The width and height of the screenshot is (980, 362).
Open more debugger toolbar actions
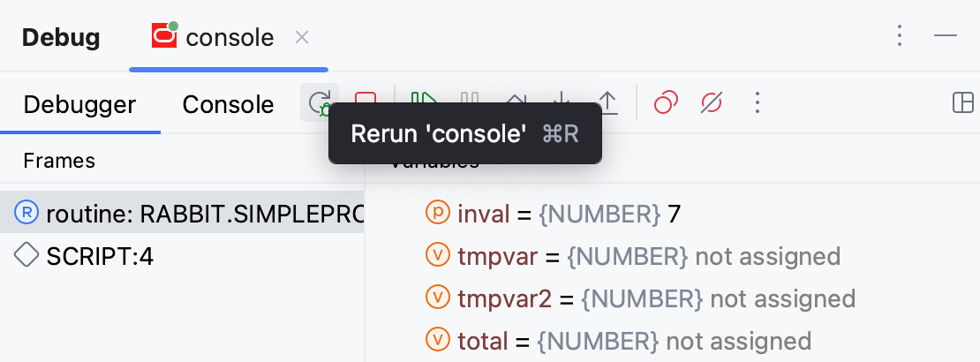756,103
